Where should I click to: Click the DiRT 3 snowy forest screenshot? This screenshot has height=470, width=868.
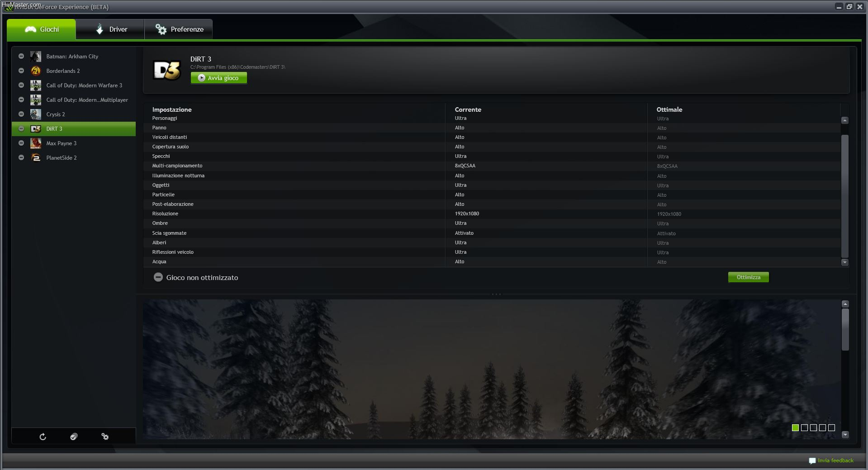click(492, 369)
